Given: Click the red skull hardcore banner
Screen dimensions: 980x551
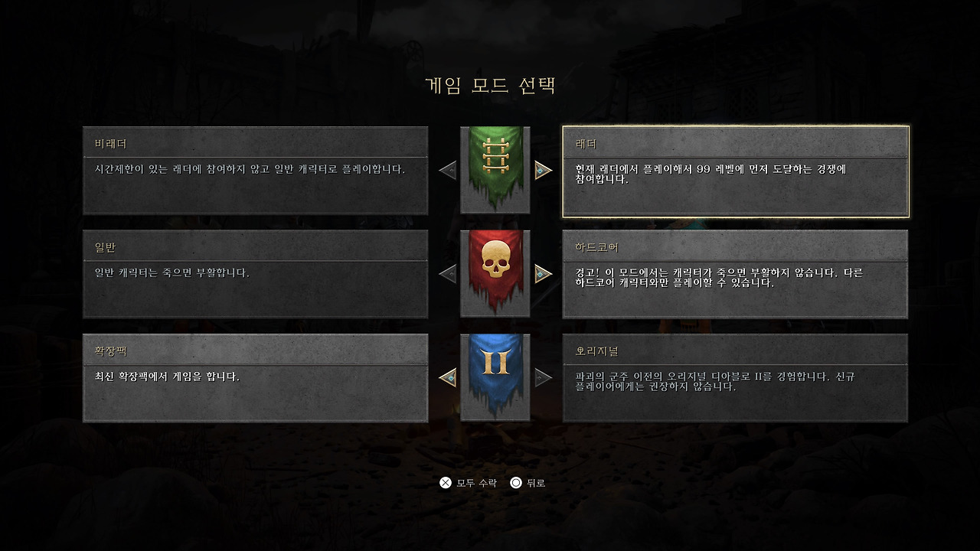Looking at the screenshot, I should point(495,273).
